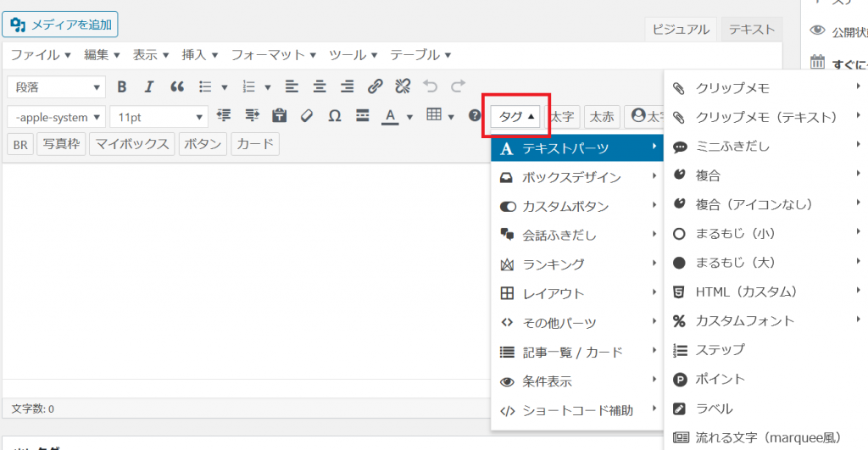Viewport: 868px width, 450px height.
Task: Click the Bold formatting icon
Action: click(x=122, y=87)
